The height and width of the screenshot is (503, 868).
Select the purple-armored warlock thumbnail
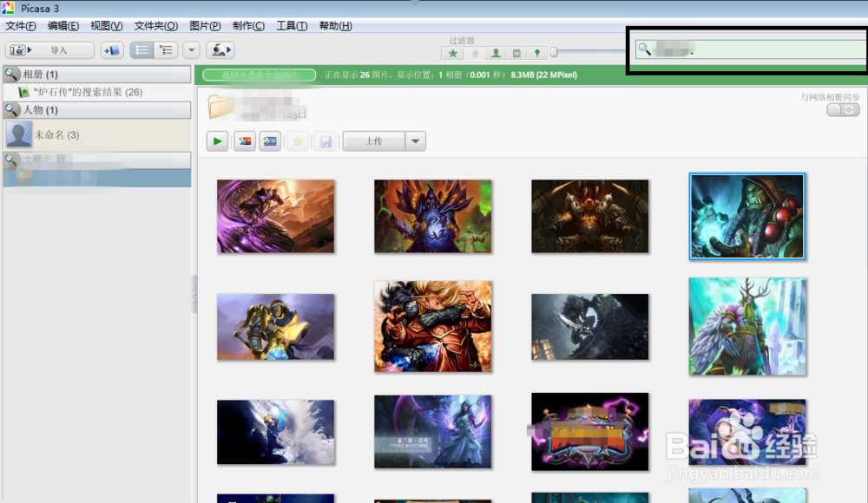tap(433, 216)
